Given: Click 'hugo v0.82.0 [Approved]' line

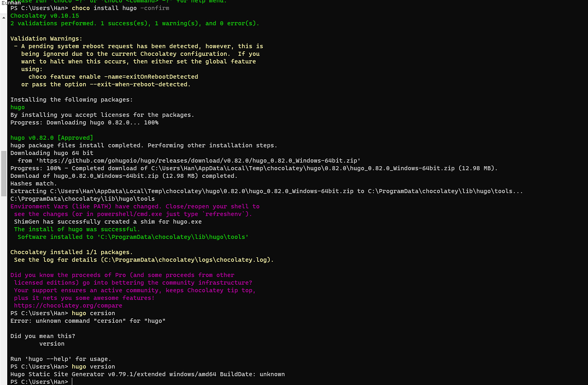Looking at the screenshot, I should point(52,138).
